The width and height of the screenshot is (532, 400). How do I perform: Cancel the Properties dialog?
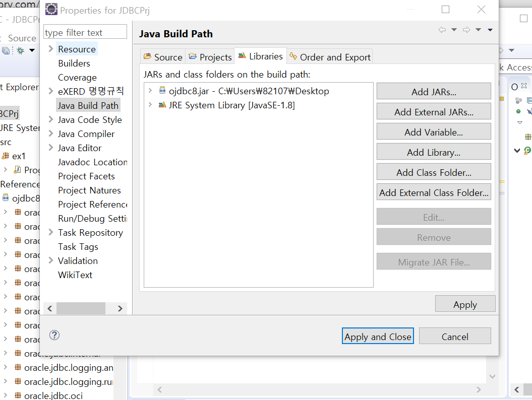pos(455,336)
